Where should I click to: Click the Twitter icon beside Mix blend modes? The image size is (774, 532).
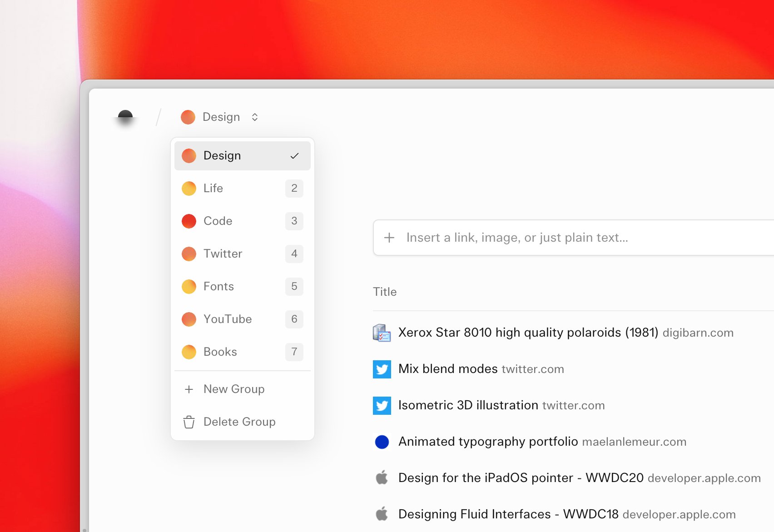pyautogui.click(x=382, y=369)
